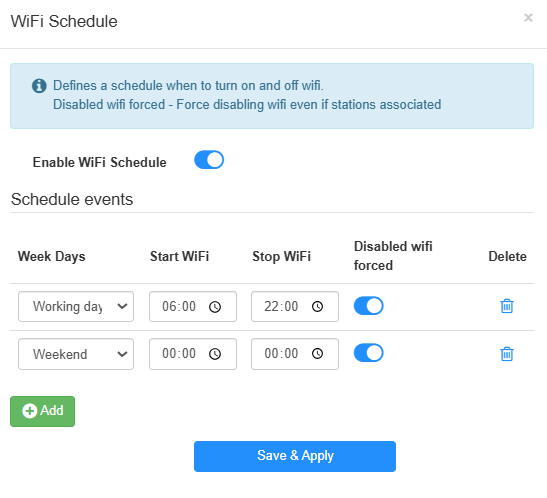Add a new schedule event
Image resolution: width=547 pixels, height=498 pixels.
43,411
